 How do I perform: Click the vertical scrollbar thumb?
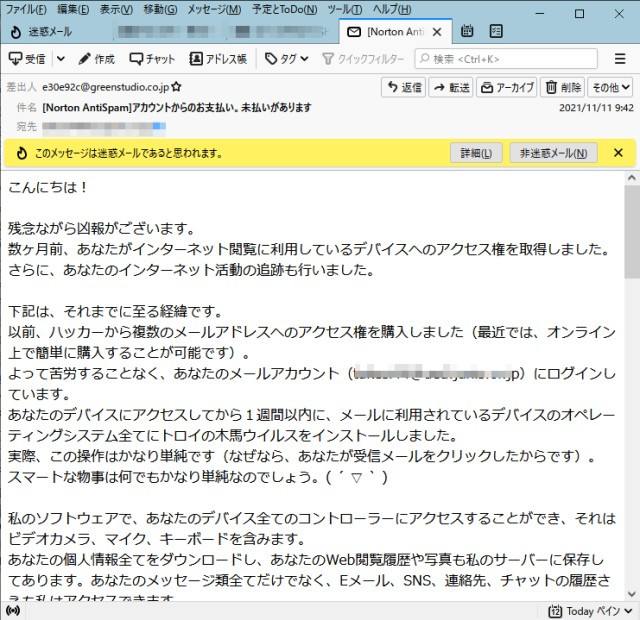coord(631,231)
